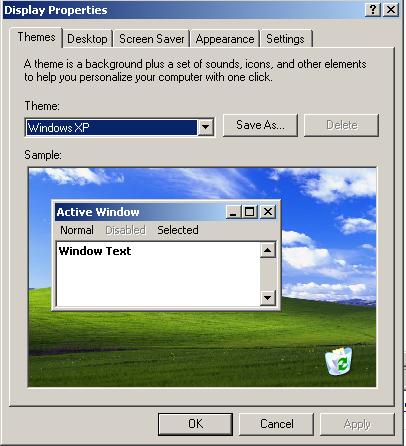Viewport: 406px width, 446px height.
Task: Confirm with the OK button
Action: 195,424
